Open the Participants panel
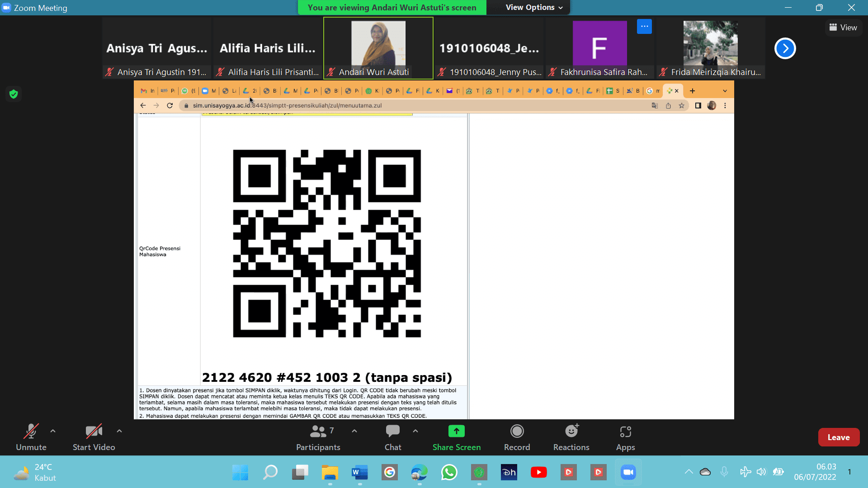Screen dimensions: 868x488 point(318,437)
